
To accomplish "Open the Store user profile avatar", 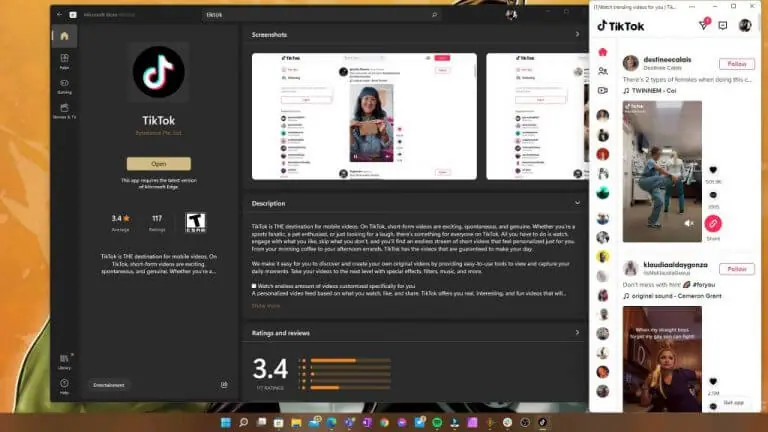I will 511,15.
